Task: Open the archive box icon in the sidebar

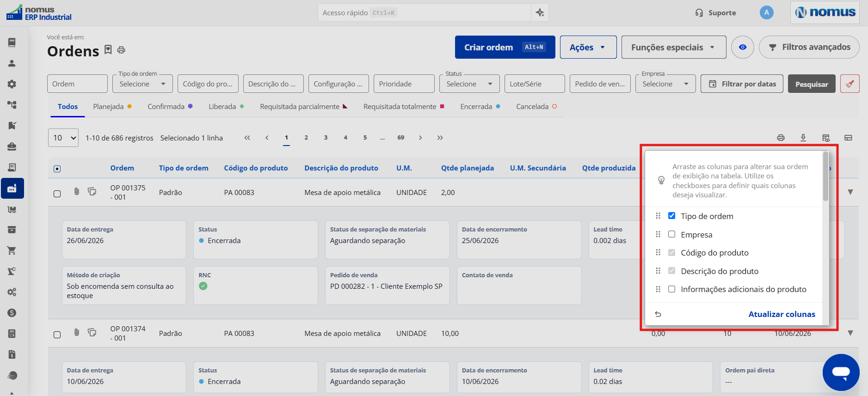Action: [12, 230]
